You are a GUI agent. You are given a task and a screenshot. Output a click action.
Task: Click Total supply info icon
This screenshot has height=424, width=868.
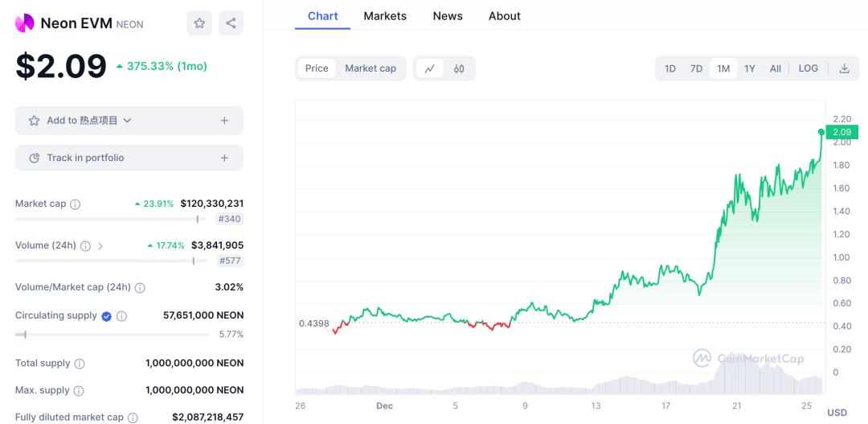[x=80, y=364]
